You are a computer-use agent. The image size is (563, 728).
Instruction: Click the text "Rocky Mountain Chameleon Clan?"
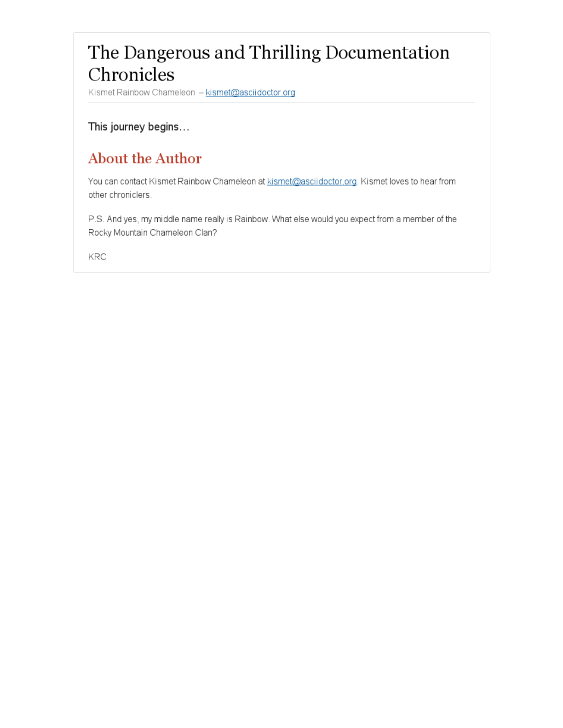pyautogui.click(x=152, y=232)
